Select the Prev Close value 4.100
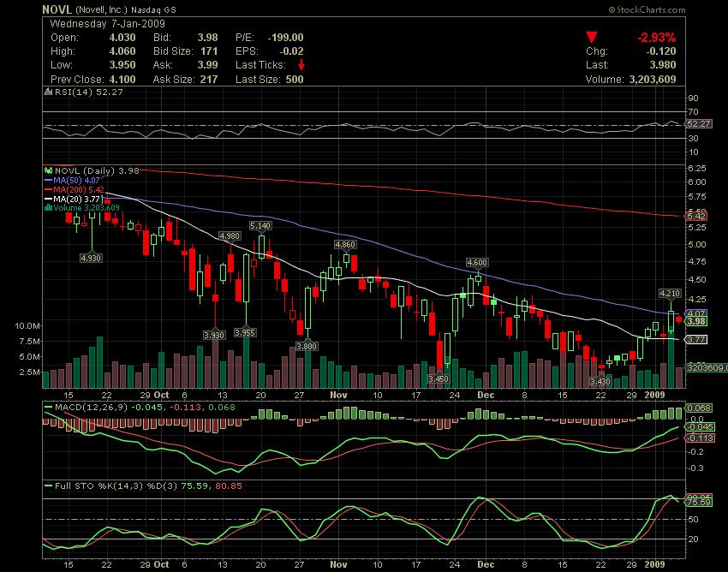Viewport: 728px width, 572px height. pos(122,80)
